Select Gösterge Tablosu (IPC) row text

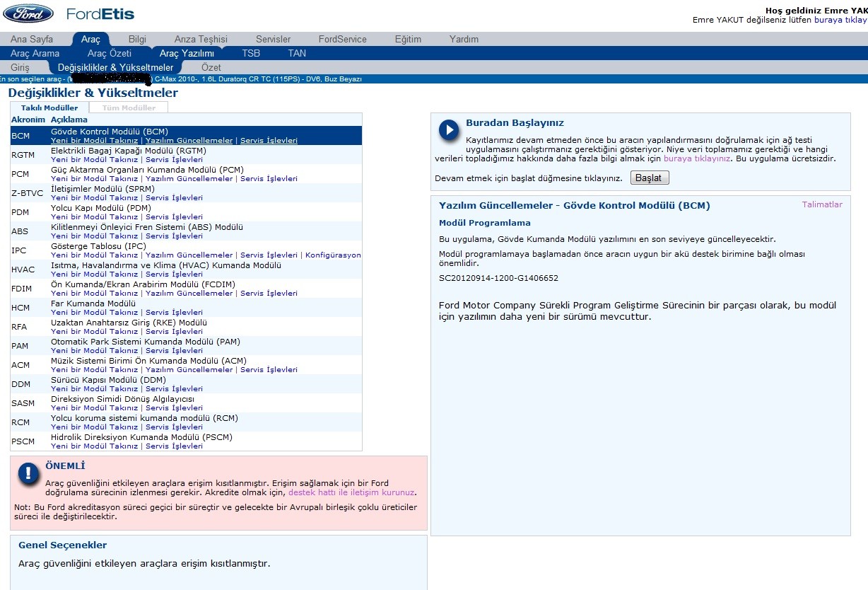click(98, 246)
